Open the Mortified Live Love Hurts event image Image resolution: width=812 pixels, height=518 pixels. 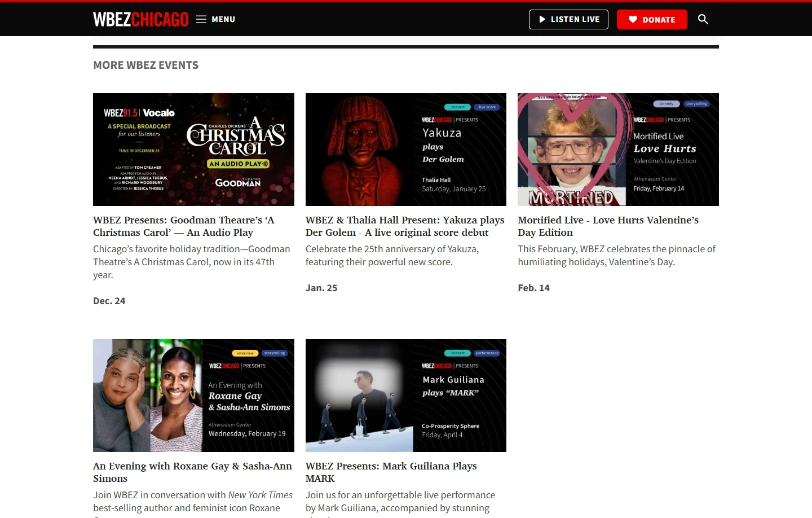tap(618, 149)
